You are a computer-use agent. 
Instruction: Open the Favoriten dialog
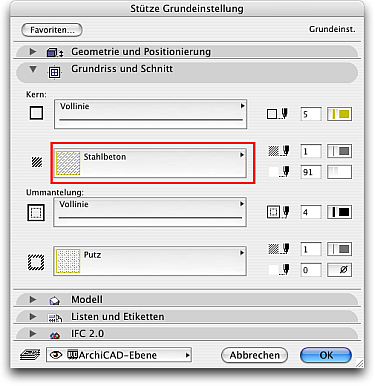point(52,30)
